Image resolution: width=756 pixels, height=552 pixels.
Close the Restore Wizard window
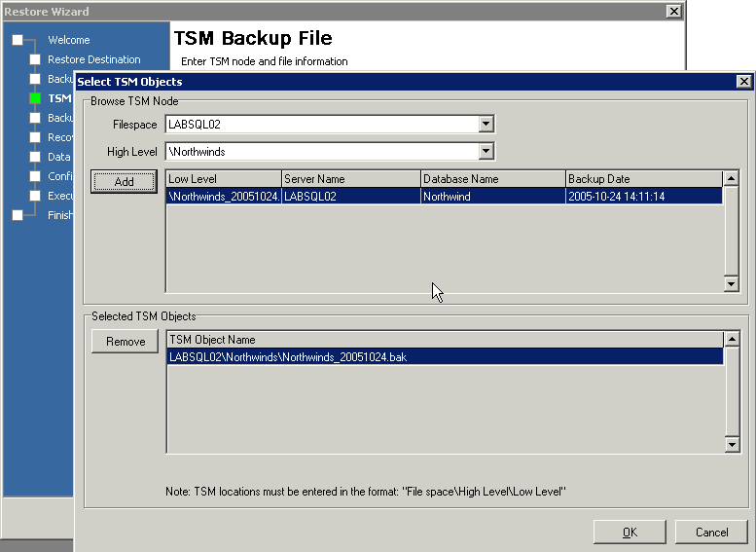coord(673,11)
